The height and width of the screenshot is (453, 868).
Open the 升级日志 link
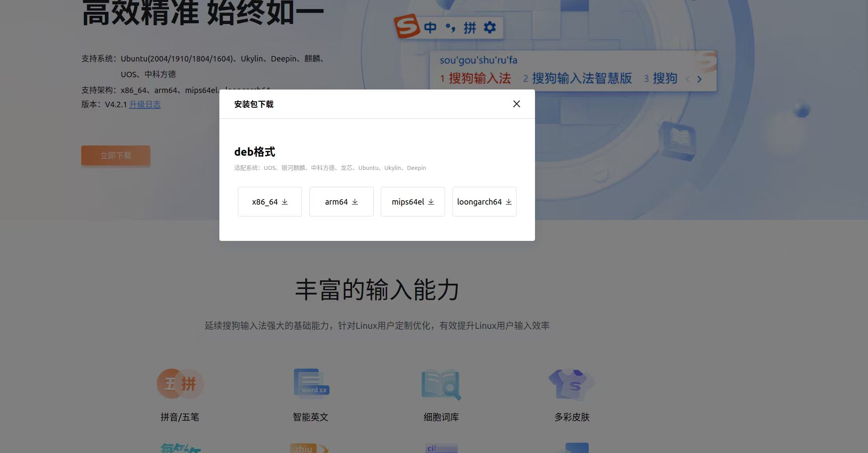145,104
